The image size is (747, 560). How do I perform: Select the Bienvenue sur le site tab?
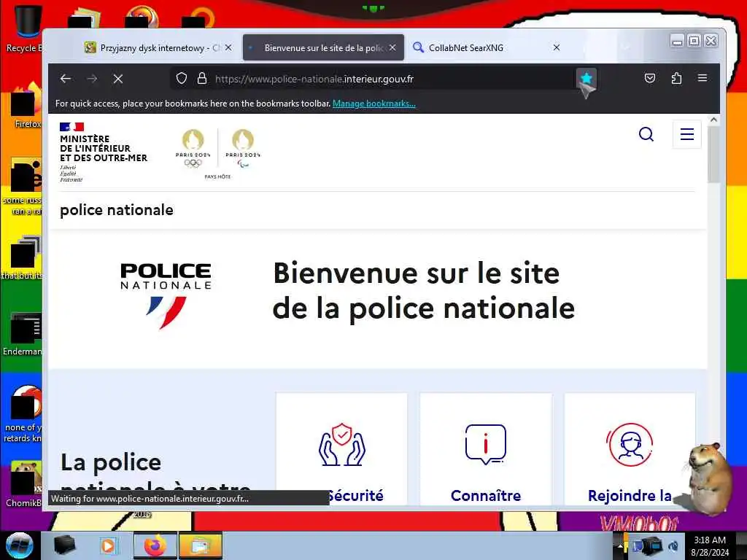[x=323, y=47]
